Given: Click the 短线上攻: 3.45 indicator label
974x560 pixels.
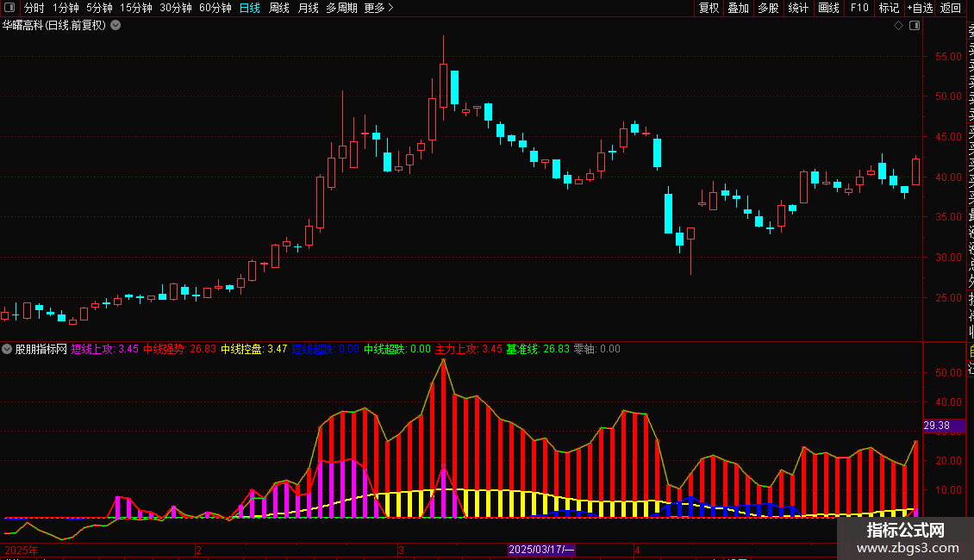Looking at the screenshot, I should (104, 349).
